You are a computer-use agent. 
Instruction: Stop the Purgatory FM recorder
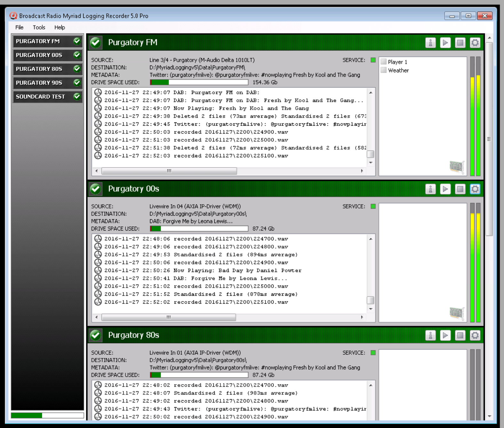coord(460,43)
